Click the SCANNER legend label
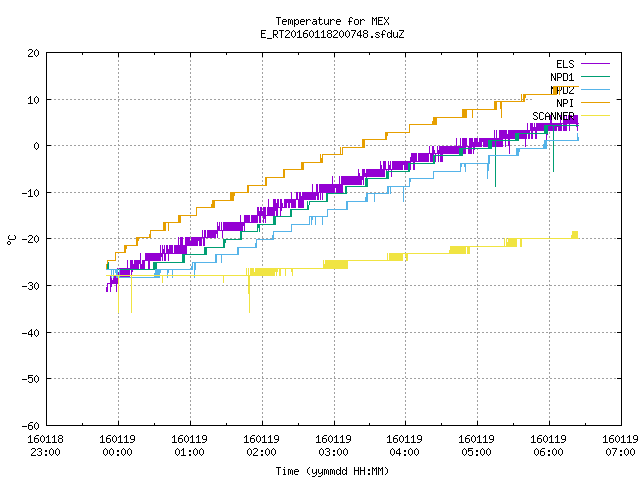 (x=553, y=116)
